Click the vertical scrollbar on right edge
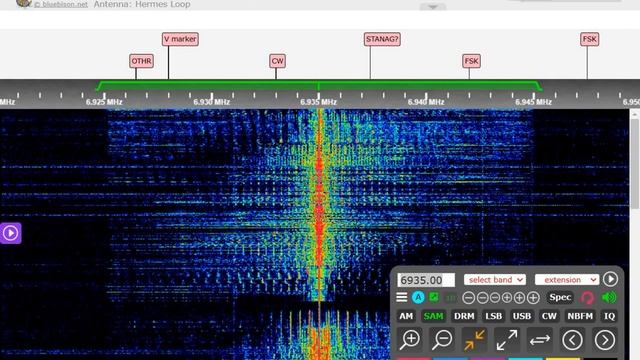The image size is (640, 360). [x=635, y=163]
